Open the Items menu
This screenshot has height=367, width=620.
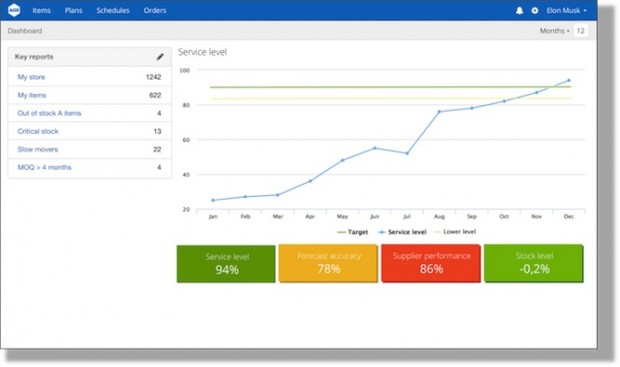(x=41, y=11)
